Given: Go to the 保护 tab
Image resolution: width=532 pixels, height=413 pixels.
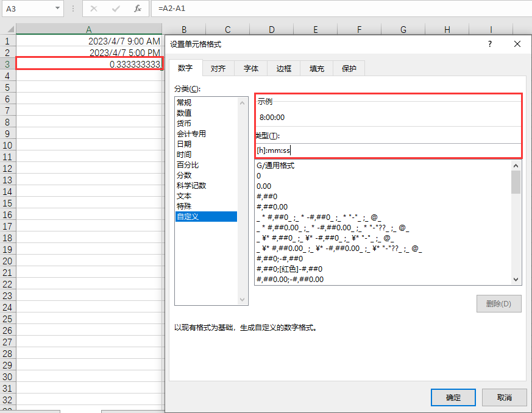Looking at the screenshot, I should tap(349, 69).
